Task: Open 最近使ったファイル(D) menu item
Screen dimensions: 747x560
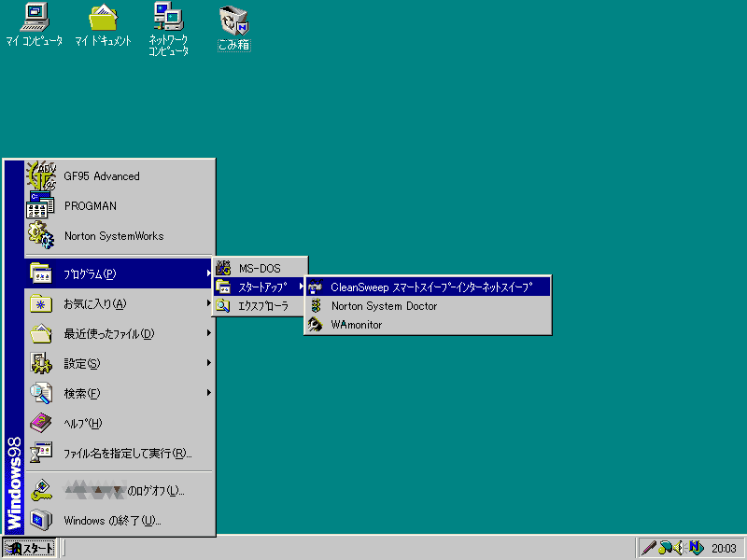Action: pyautogui.click(x=119, y=333)
